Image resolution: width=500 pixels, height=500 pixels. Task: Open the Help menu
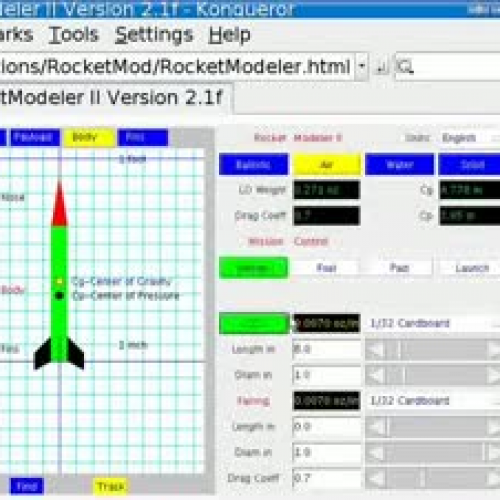229,35
